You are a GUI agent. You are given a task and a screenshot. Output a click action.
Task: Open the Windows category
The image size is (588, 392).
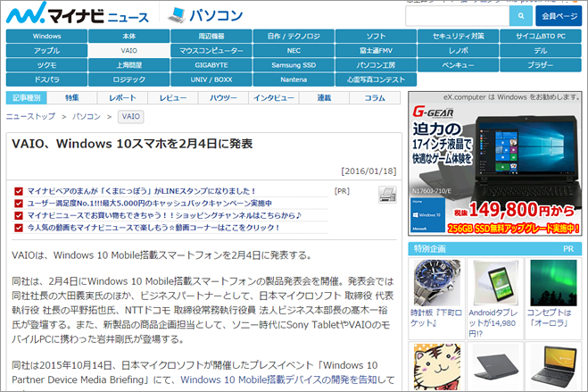(x=47, y=36)
